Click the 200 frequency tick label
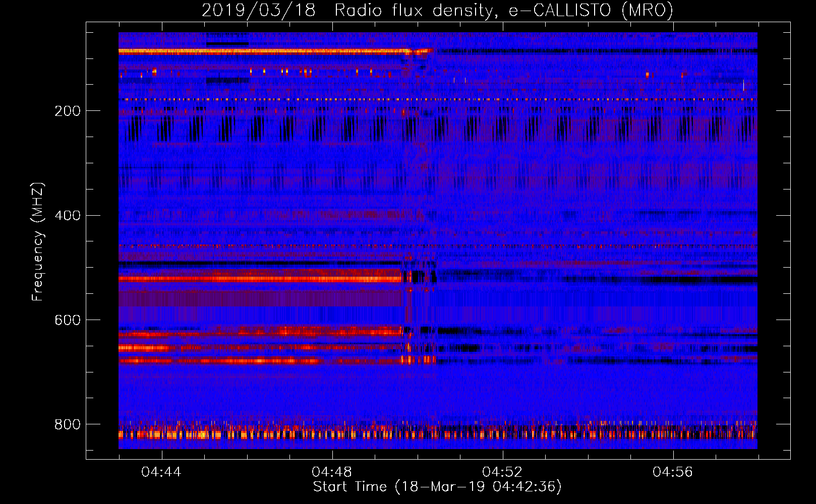 (68, 111)
